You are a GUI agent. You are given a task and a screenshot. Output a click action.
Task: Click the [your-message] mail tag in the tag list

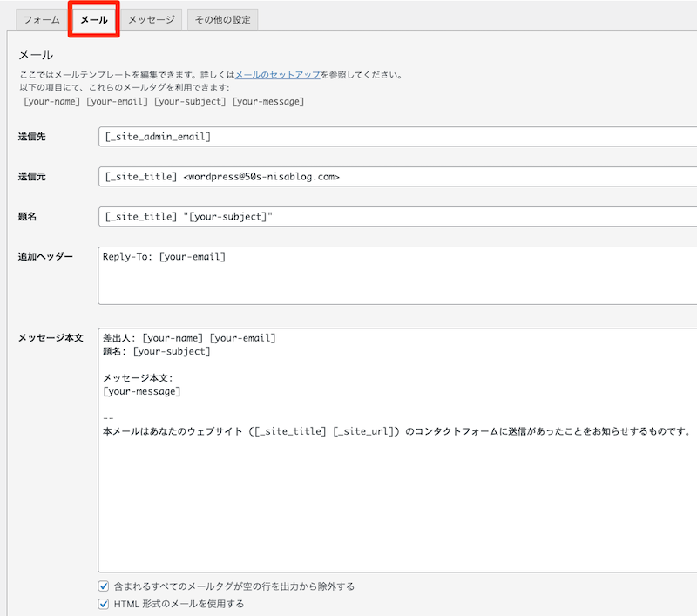coord(267,101)
